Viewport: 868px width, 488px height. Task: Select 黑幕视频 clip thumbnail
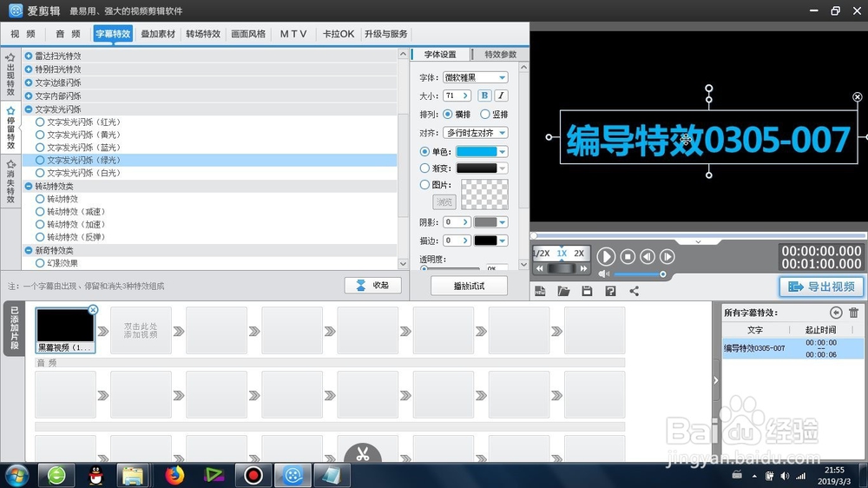[65, 330]
